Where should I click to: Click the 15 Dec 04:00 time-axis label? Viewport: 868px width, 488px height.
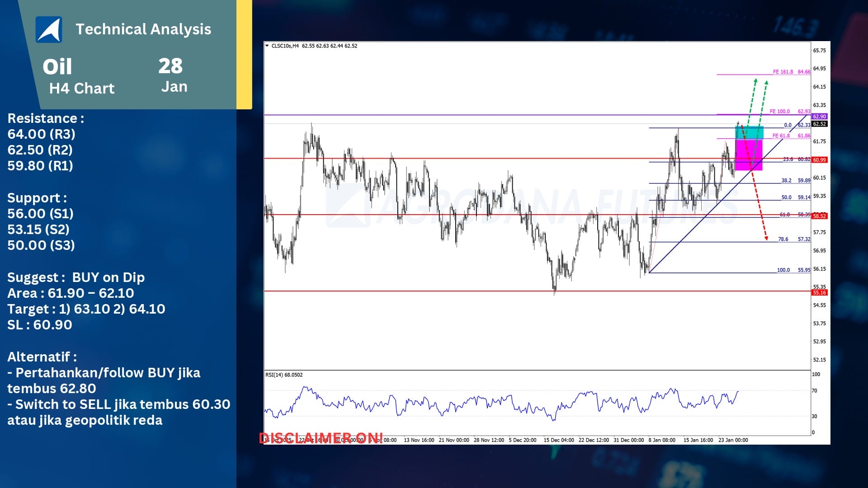559,440
